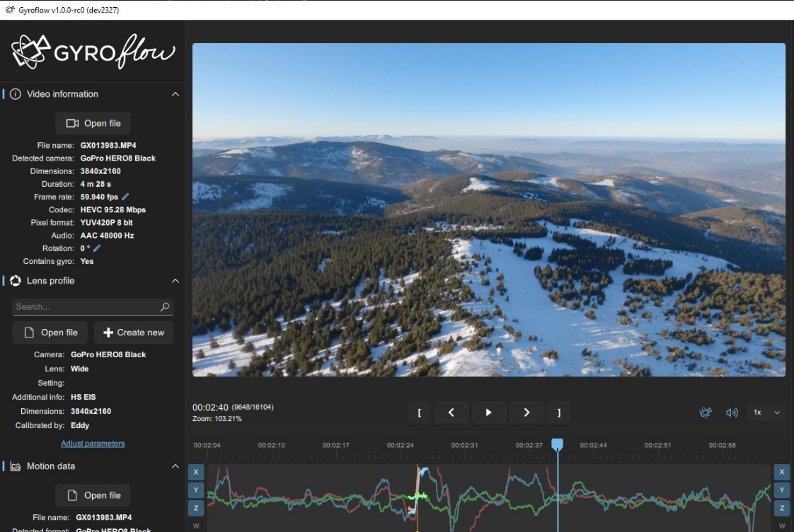Toggle X axis on left of chart
Viewport: 794px width, 532px height.
[x=196, y=472]
